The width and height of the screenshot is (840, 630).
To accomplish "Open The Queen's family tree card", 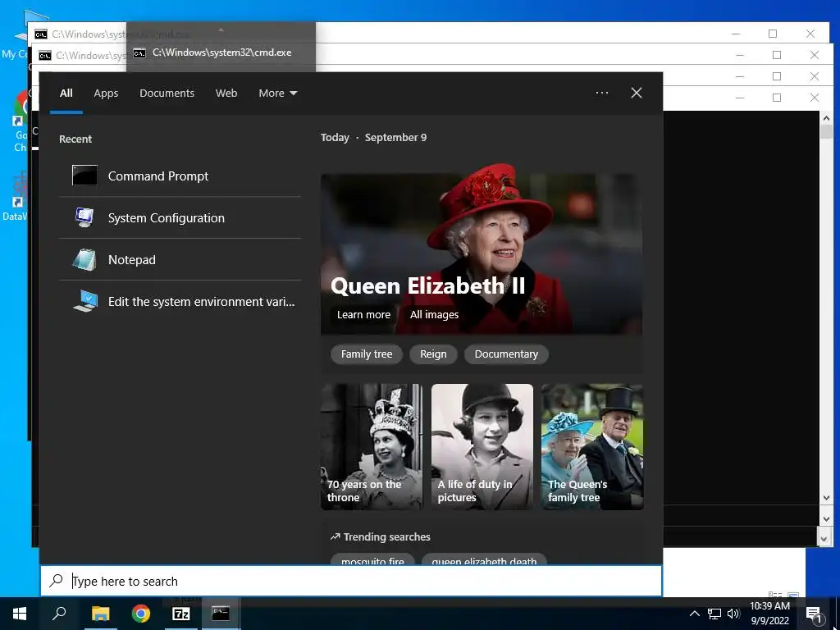I will click(x=592, y=446).
